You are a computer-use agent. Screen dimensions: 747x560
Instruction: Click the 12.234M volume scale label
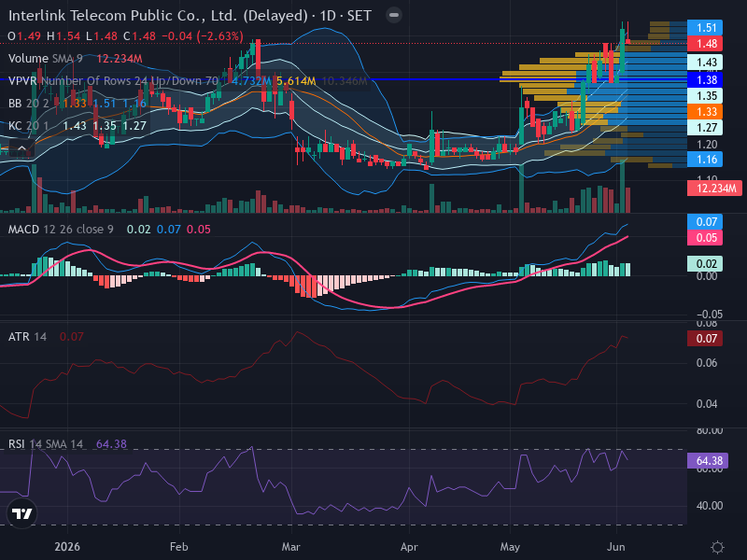click(714, 189)
